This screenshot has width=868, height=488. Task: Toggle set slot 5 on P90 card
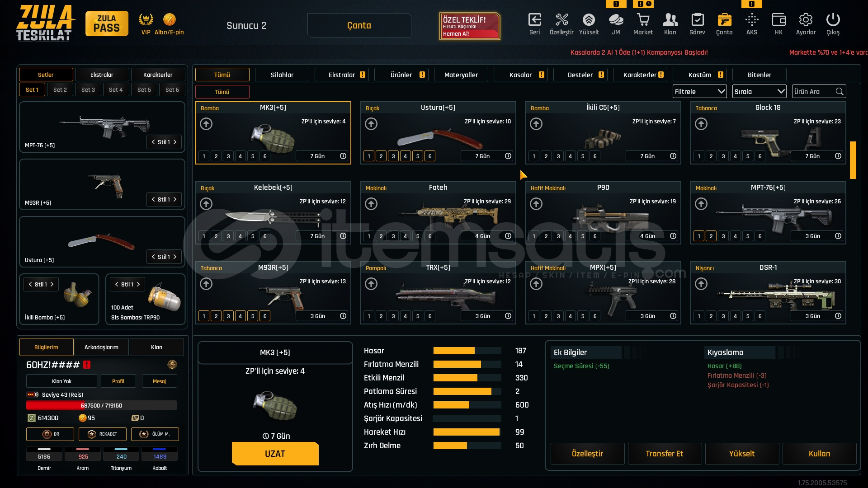coord(583,236)
